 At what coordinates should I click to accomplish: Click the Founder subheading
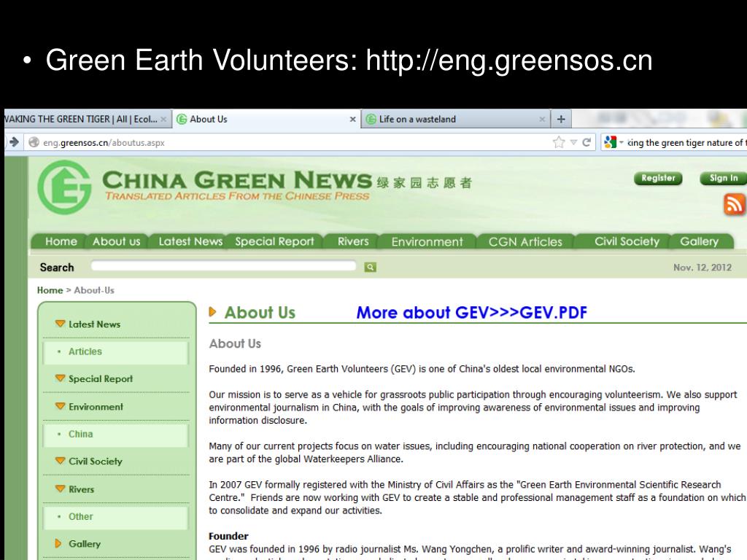tap(228, 536)
